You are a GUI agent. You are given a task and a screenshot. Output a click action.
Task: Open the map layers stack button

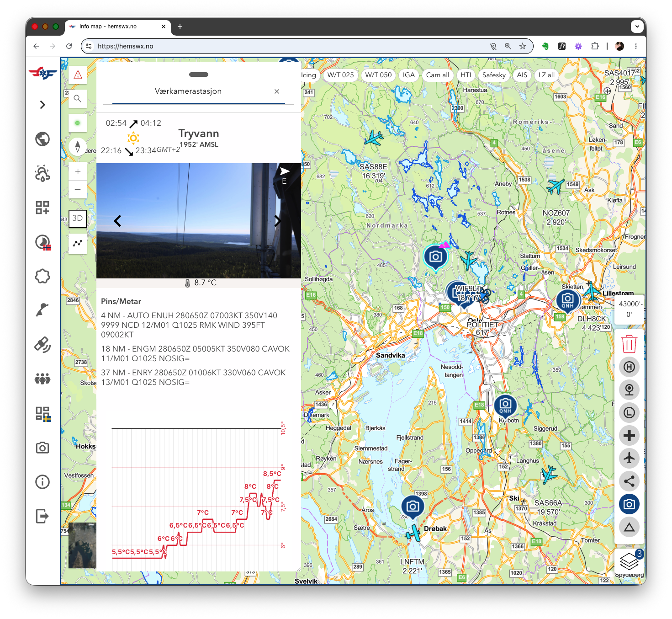tap(630, 560)
